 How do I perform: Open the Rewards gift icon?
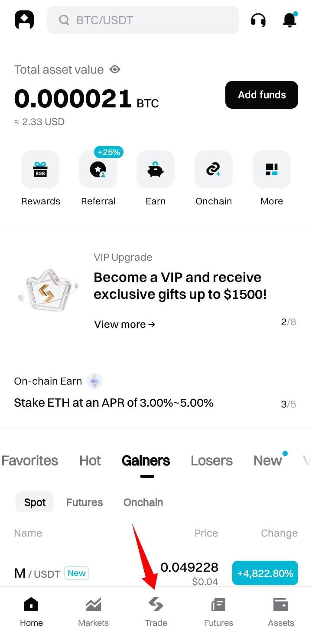[x=40, y=169]
